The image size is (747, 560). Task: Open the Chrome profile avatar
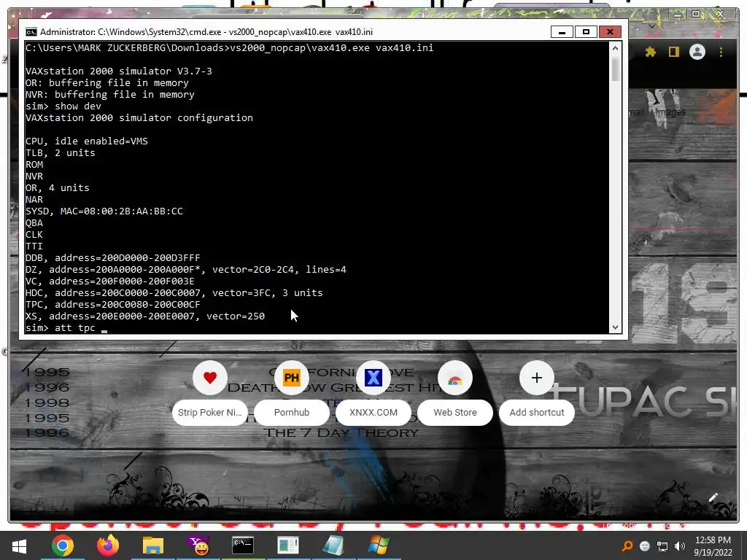point(697,52)
